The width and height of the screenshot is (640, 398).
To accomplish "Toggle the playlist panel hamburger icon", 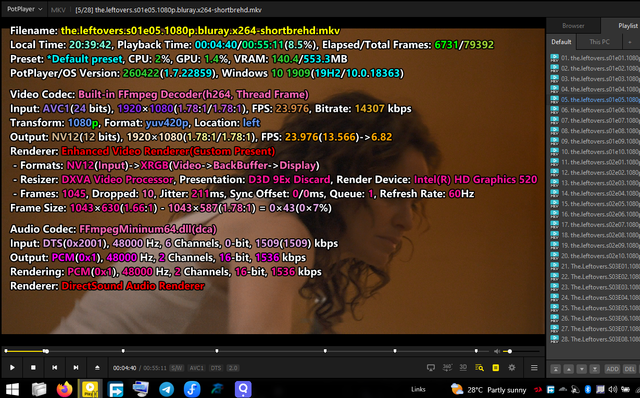I will (x=534, y=367).
